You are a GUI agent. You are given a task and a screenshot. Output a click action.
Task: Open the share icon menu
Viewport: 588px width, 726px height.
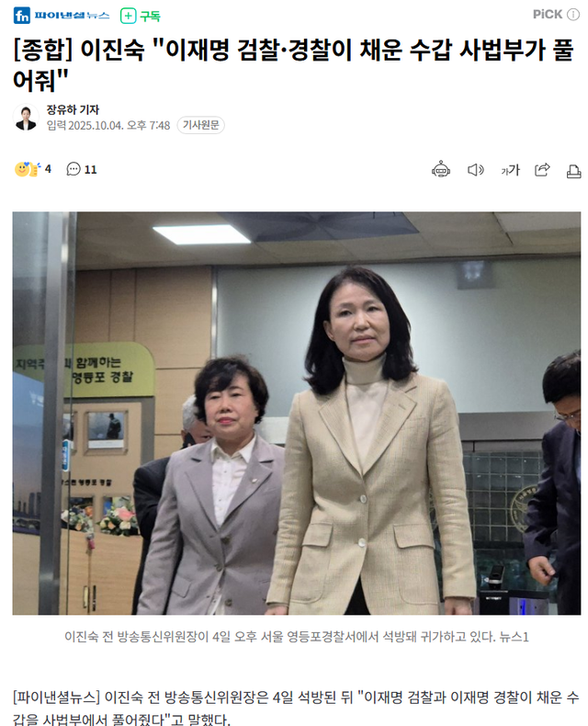click(542, 170)
